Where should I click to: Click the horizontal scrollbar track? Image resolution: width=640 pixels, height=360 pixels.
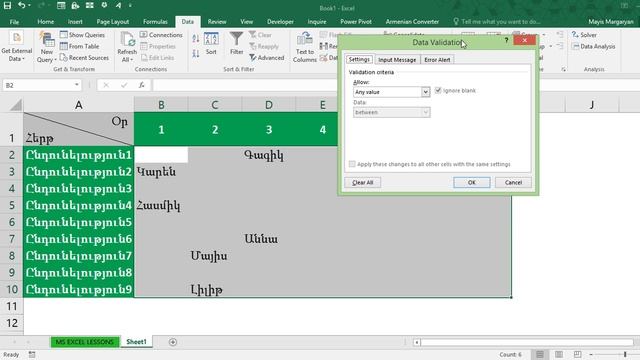[527, 342]
